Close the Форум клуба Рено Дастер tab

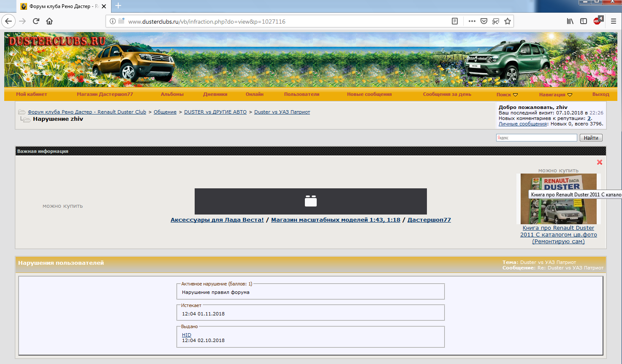click(x=104, y=6)
